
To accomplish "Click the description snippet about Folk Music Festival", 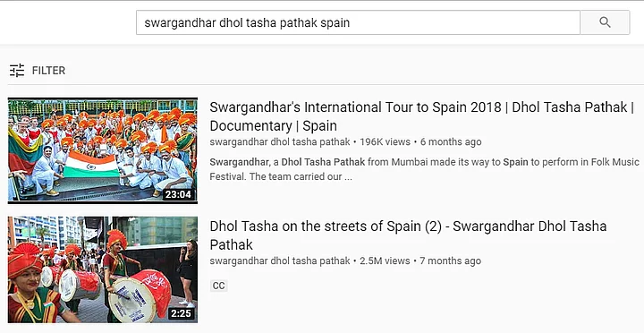I will pos(424,169).
